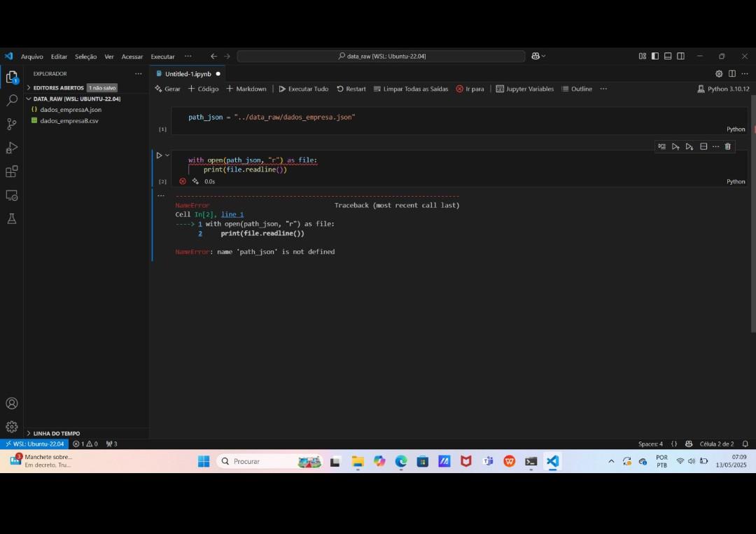
Task: Open the Testing flask icon
Action: (12, 219)
